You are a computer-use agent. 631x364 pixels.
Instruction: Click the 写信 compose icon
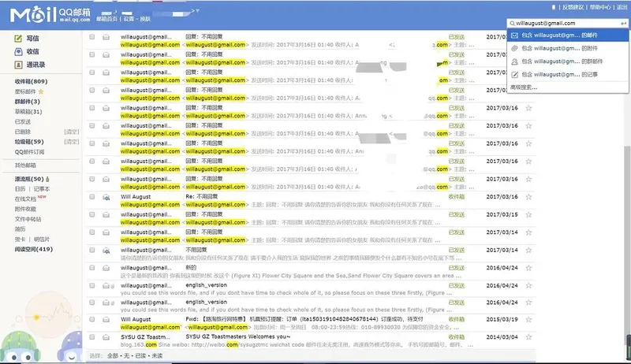click(18, 39)
